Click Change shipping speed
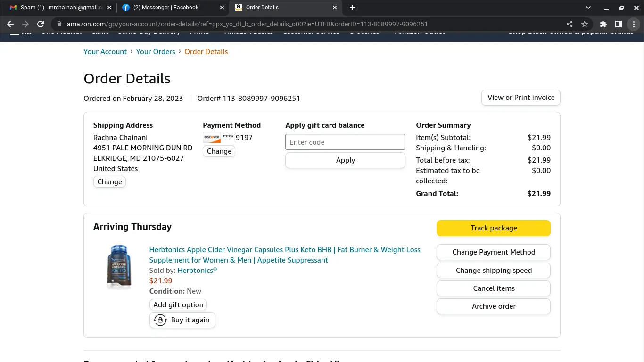The image size is (644, 362). pos(494,271)
